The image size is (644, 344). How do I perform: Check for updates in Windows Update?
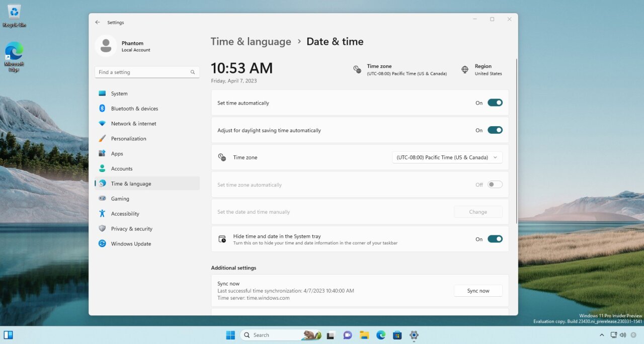tap(132, 243)
